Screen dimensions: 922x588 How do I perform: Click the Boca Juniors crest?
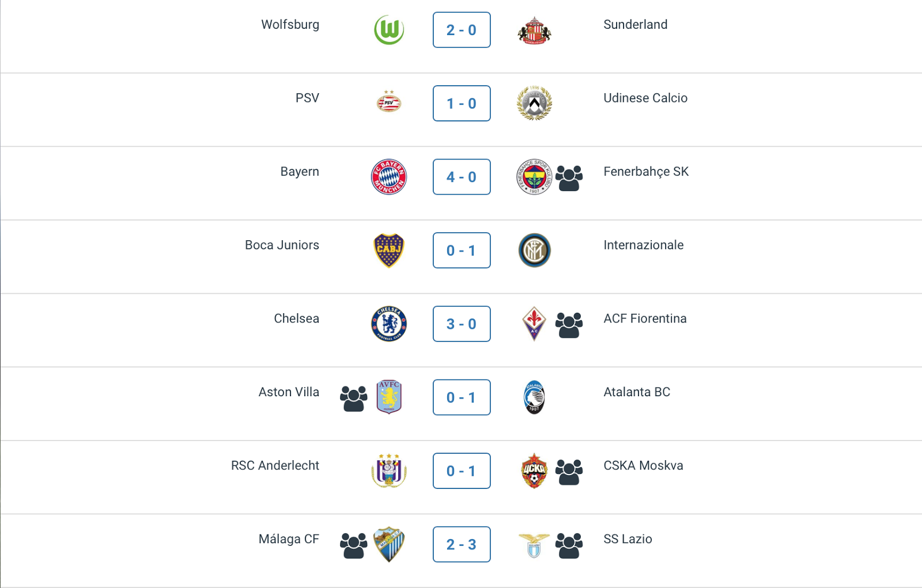pos(389,251)
